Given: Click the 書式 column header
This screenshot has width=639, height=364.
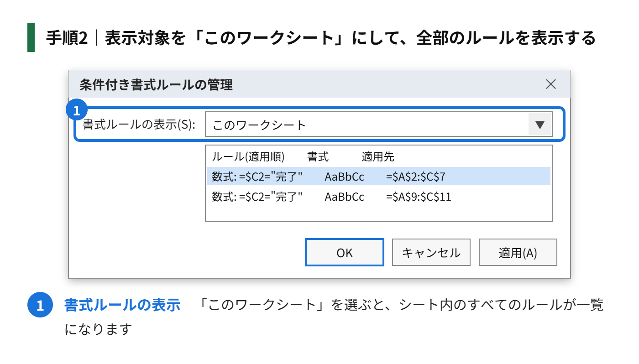Looking at the screenshot, I should click(x=318, y=157).
